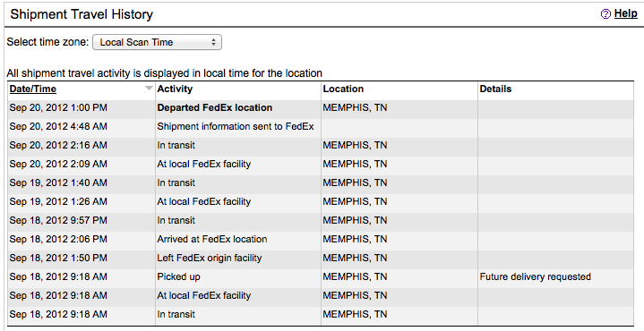Image resolution: width=644 pixels, height=331 pixels.
Task: Sort by the Date/Time column header
Action: [33, 89]
